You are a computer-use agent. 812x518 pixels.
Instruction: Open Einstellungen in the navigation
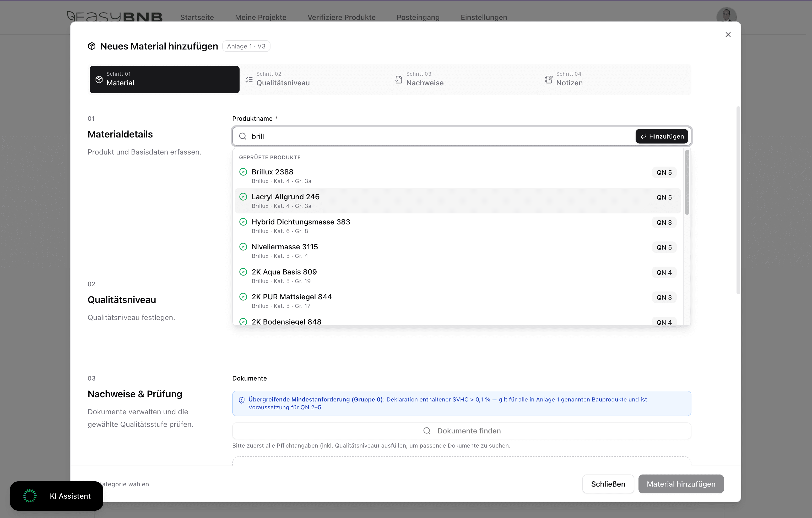tap(484, 17)
